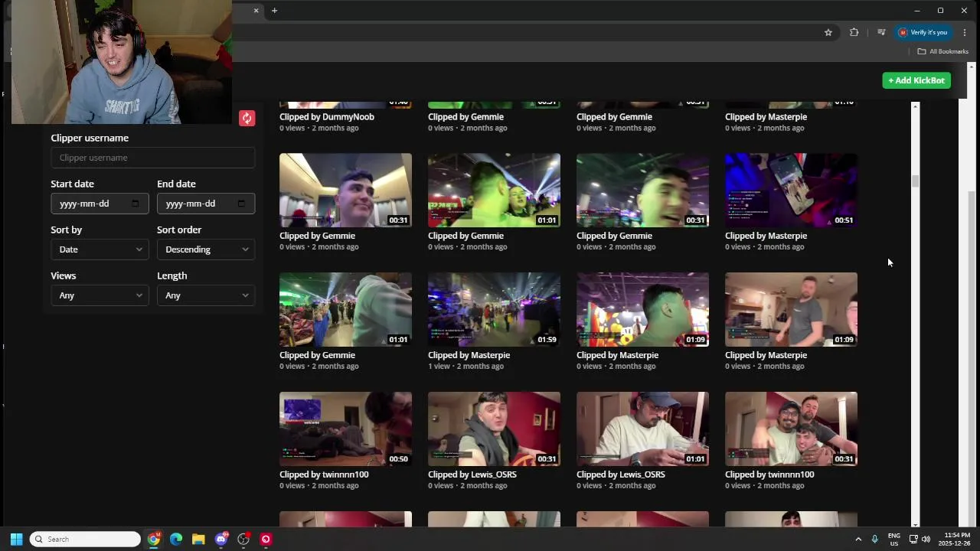Play the twinnnn100 clip lasting 00:31

(791, 429)
